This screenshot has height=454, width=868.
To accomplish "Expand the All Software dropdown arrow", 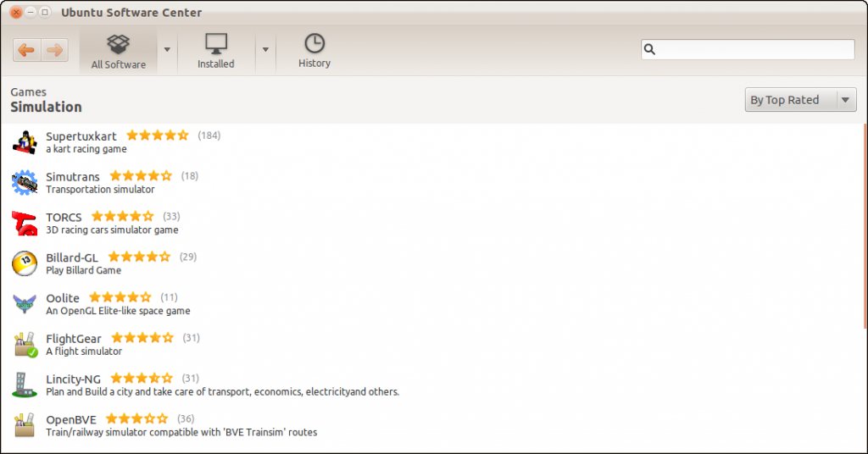I will click(x=167, y=50).
